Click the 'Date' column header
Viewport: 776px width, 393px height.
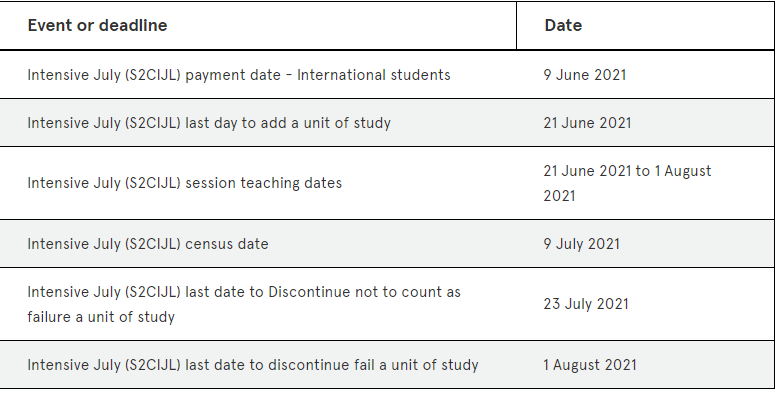tap(563, 25)
